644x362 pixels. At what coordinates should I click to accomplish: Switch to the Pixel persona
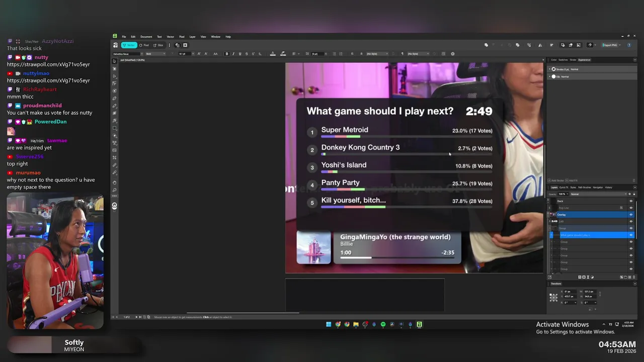click(144, 45)
